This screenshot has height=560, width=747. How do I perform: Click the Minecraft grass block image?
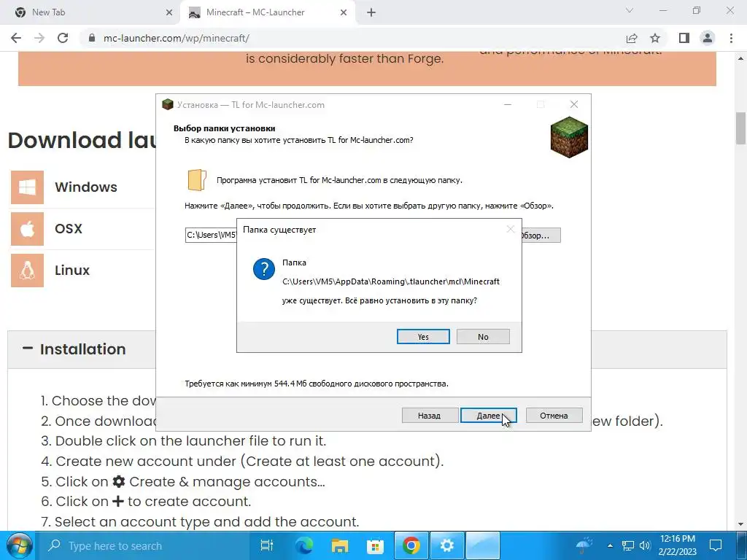coord(569,137)
